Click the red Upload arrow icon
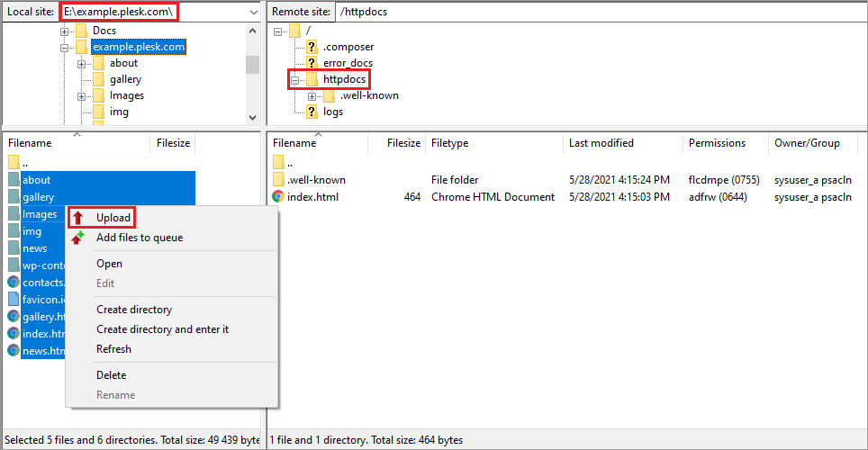Image resolution: width=868 pixels, height=450 pixels. click(77, 218)
